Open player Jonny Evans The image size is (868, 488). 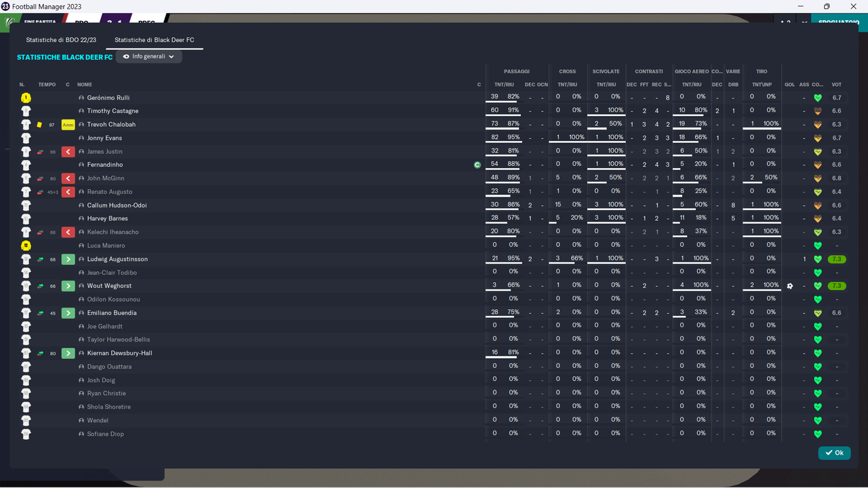pyautogui.click(x=104, y=138)
